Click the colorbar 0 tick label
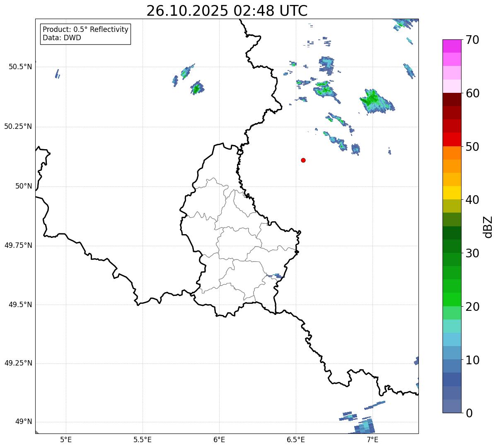This screenshot has width=498, height=448. click(x=469, y=413)
